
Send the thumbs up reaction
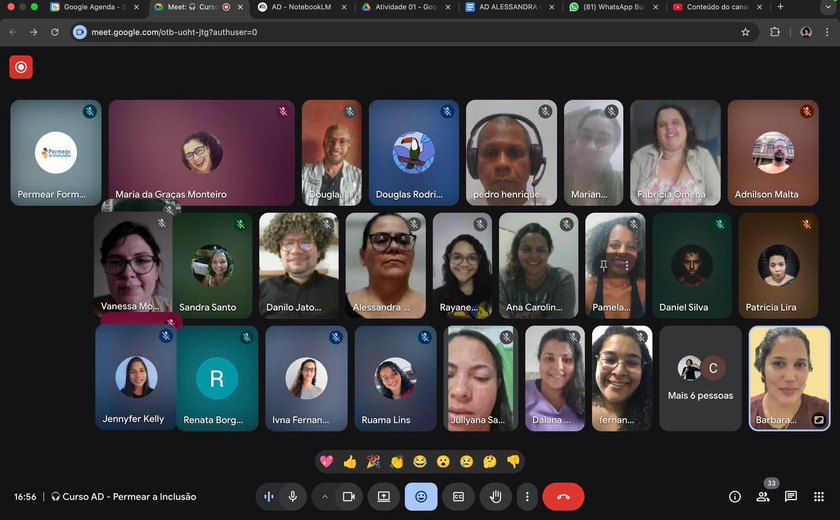click(x=350, y=461)
